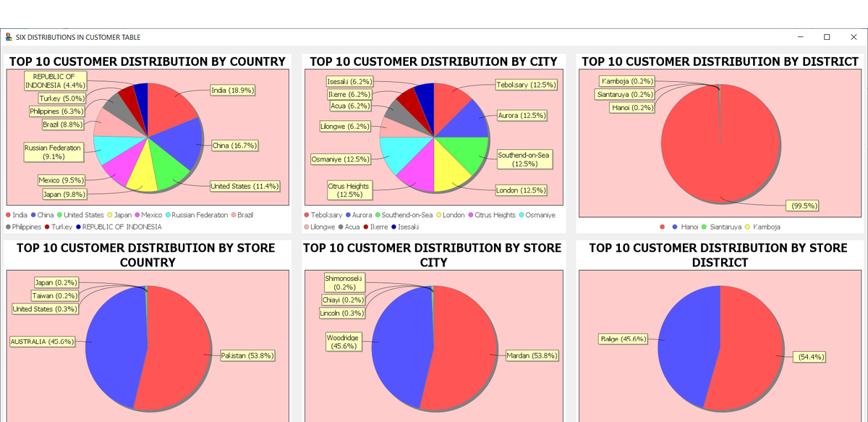This screenshot has width=868, height=422.
Task: Click the 'Philippines (6.3%)' slice label
Action: pos(56,111)
